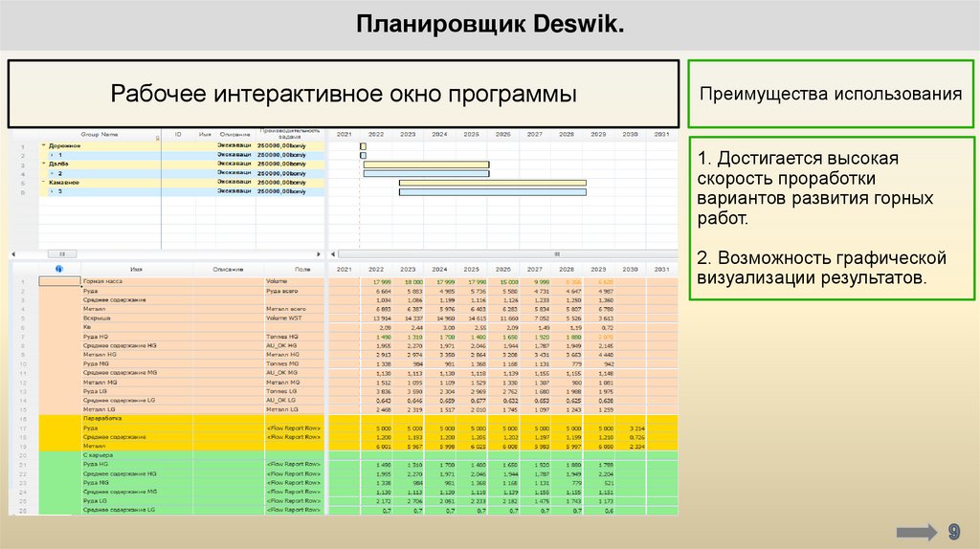This screenshot has height=549, width=980.
Task: Click the Имя header in report grid
Action: (x=136, y=269)
